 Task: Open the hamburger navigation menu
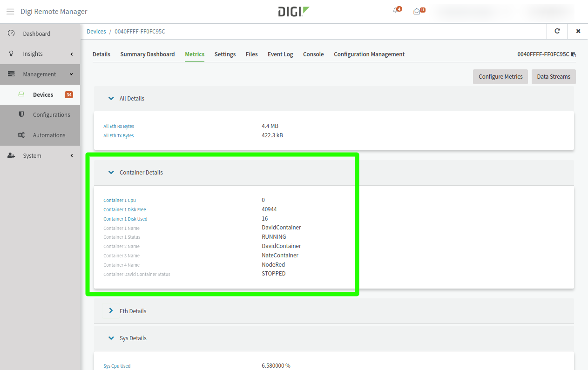10,12
